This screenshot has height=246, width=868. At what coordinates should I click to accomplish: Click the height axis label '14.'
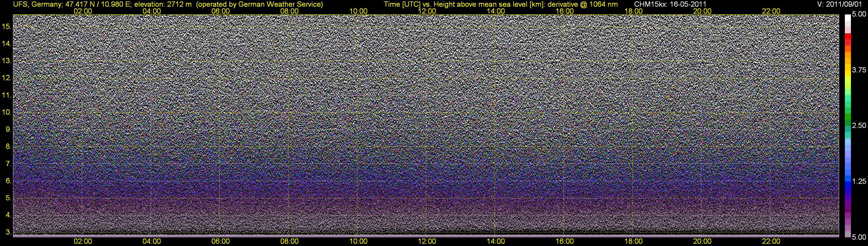click(7, 43)
